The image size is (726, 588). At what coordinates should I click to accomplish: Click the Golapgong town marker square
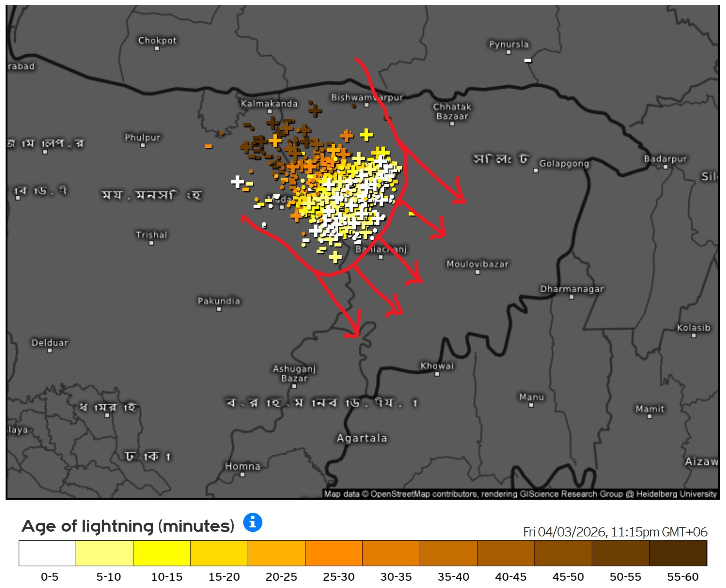click(x=536, y=171)
